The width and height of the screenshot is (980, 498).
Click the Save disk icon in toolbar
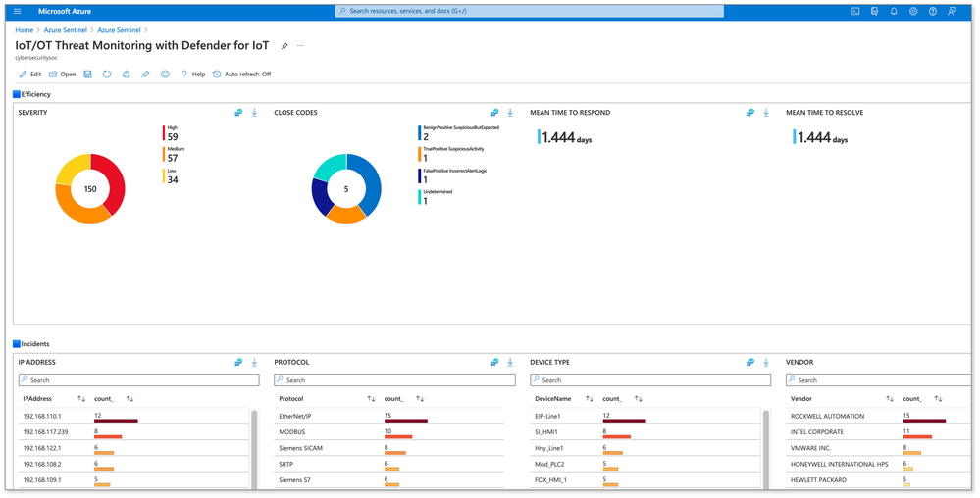[87, 74]
